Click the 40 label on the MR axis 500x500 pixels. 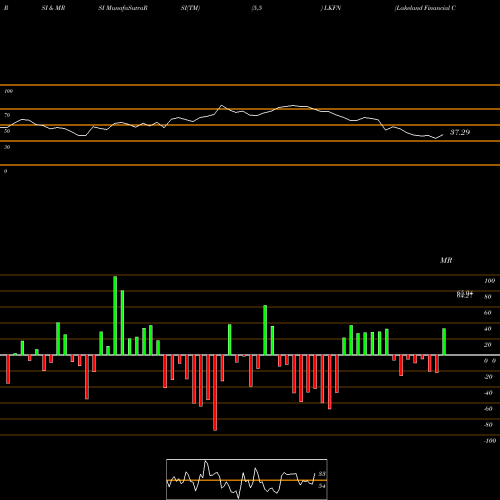click(x=488, y=329)
